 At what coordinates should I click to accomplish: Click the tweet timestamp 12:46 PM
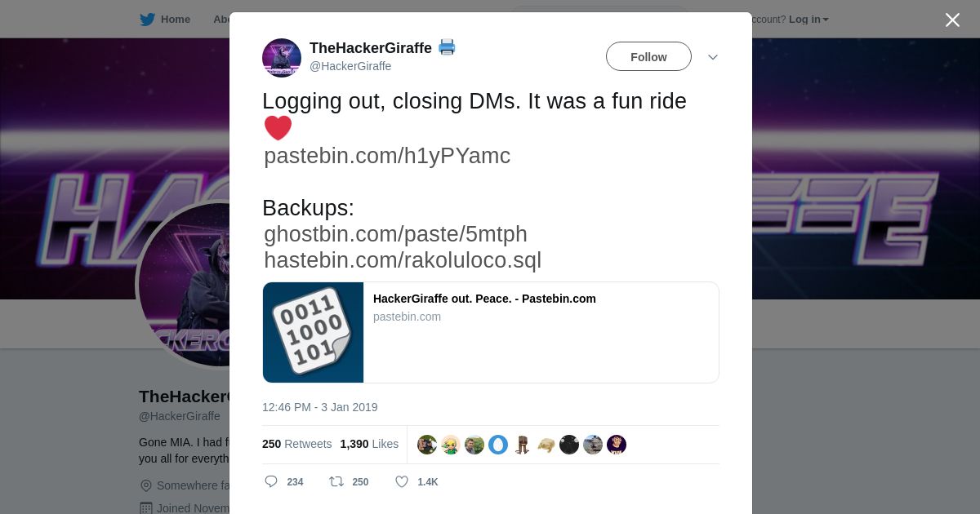click(320, 407)
